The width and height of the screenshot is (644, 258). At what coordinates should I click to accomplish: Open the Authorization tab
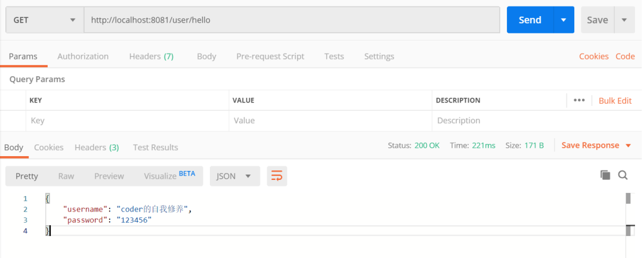[83, 57]
